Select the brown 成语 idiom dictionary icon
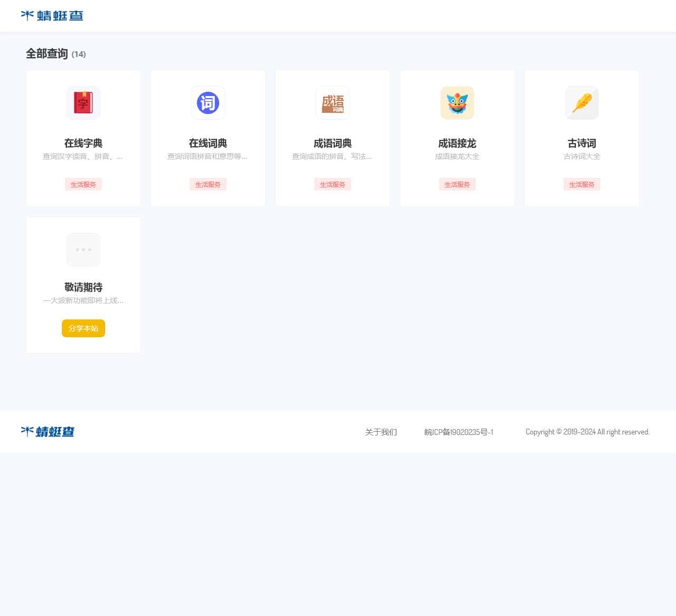 point(333,103)
